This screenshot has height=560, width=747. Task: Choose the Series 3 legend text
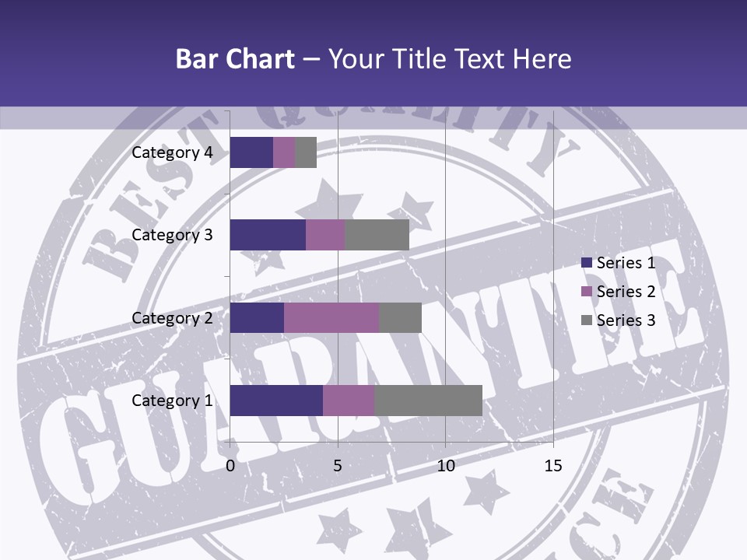click(x=626, y=320)
